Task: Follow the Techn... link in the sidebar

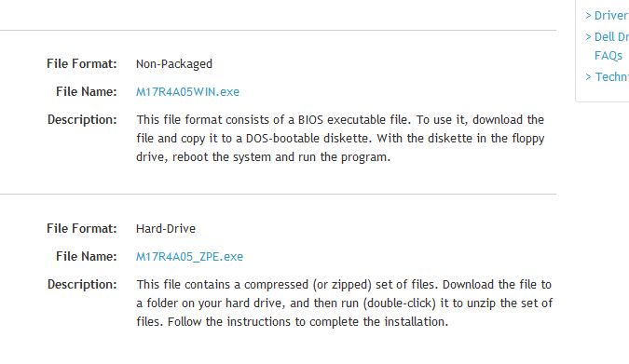Action: [x=611, y=76]
